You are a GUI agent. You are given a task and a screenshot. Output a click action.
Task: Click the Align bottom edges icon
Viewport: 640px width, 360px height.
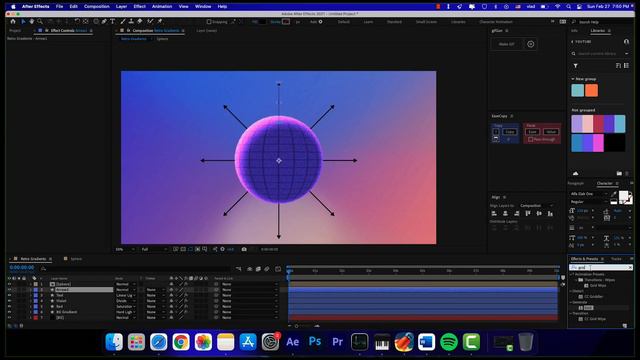coord(550,213)
